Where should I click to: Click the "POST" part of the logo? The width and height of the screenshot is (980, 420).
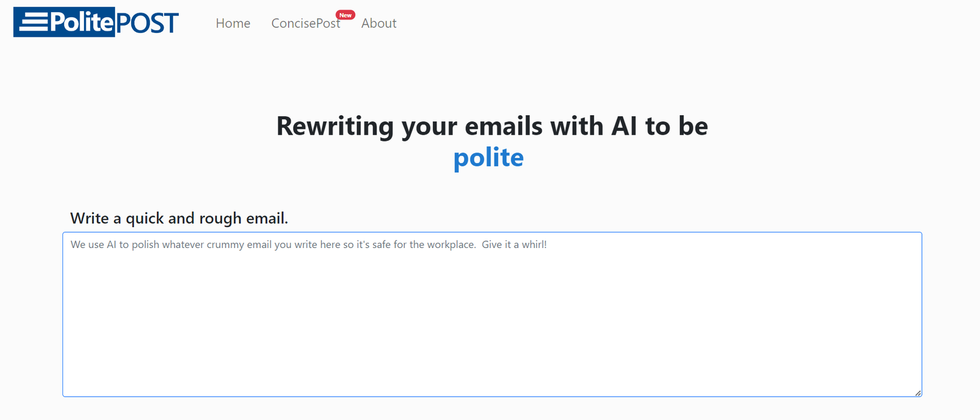point(147,23)
